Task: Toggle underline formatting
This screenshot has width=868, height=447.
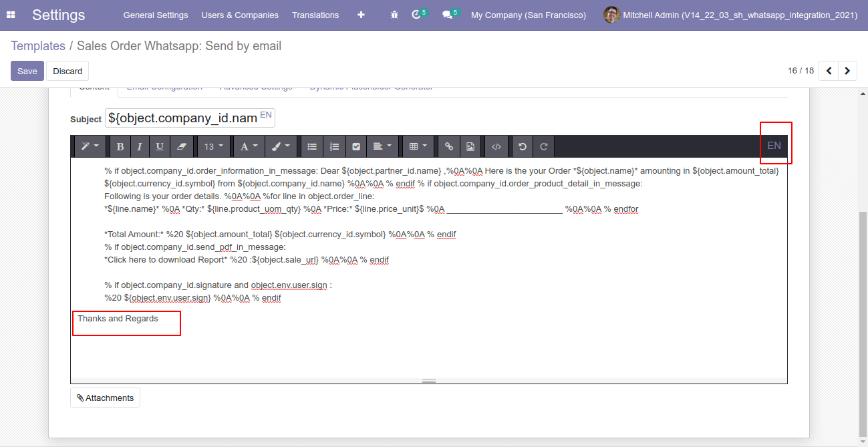Action: 160,146
